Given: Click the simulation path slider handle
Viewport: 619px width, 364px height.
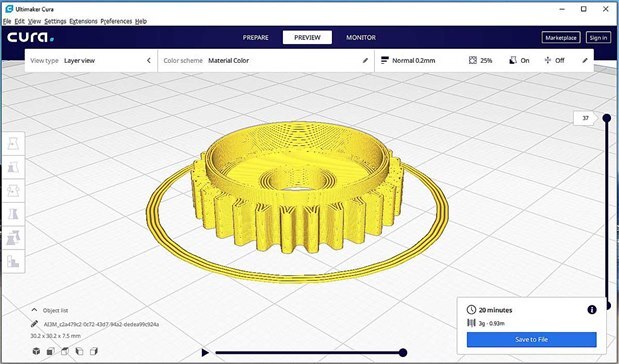Looking at the screenshot, I should pyautogui.click(x=403, y=352).
